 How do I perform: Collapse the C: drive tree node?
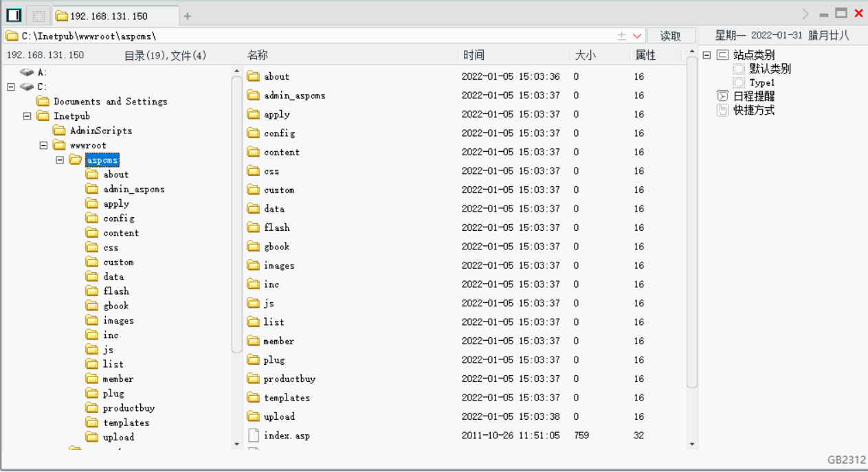pyautogui.click(x=10, y=87)
